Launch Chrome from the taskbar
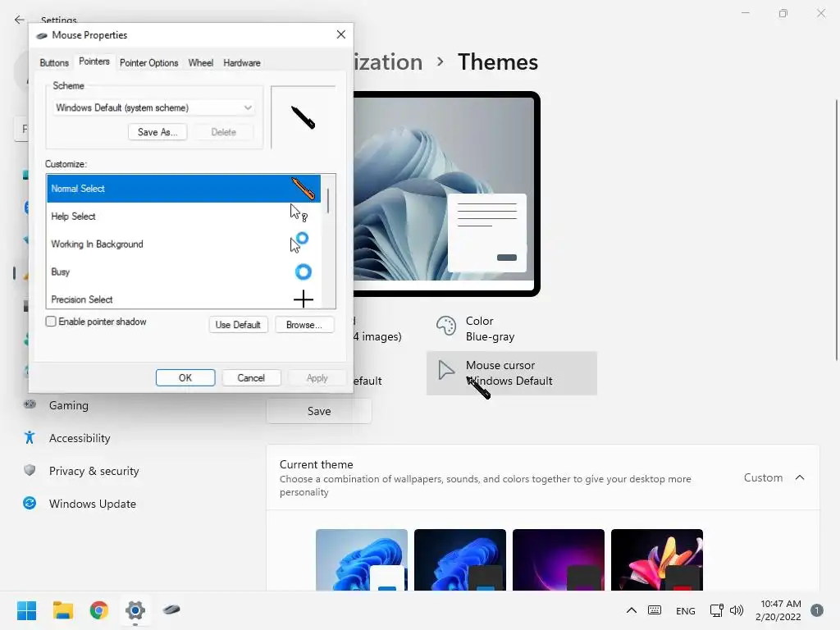The width and height of the screenshot is (840, 630). coord(99,610)
